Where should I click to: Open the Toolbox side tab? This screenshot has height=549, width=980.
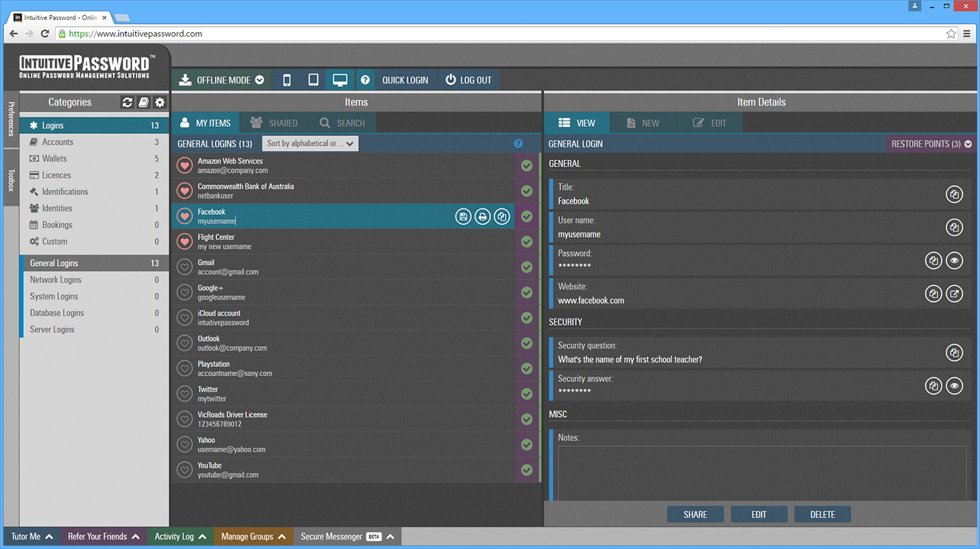click(x=11, y=177)
